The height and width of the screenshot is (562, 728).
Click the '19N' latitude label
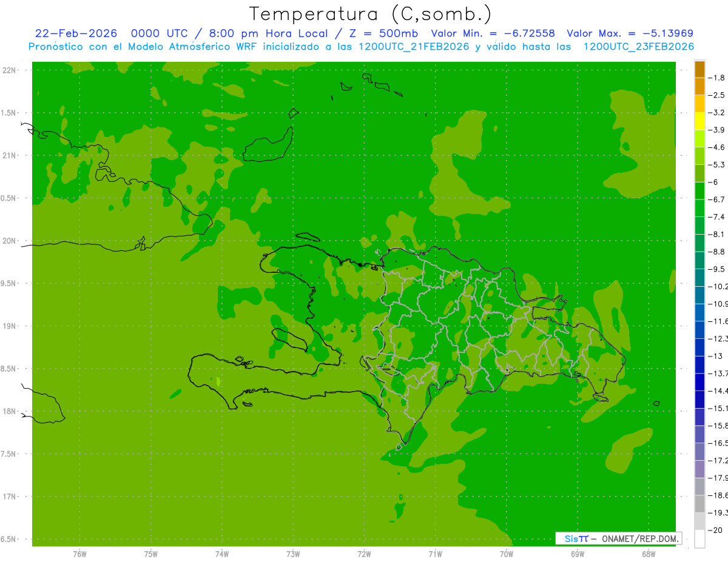pos(9,326)
